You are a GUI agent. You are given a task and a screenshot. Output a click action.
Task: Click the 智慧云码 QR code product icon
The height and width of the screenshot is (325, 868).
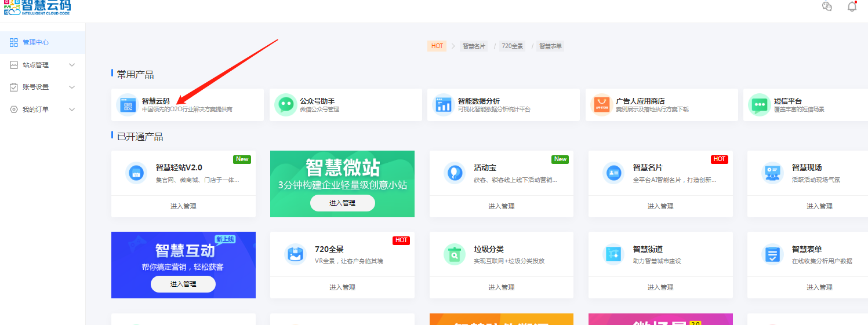(126, 105)
